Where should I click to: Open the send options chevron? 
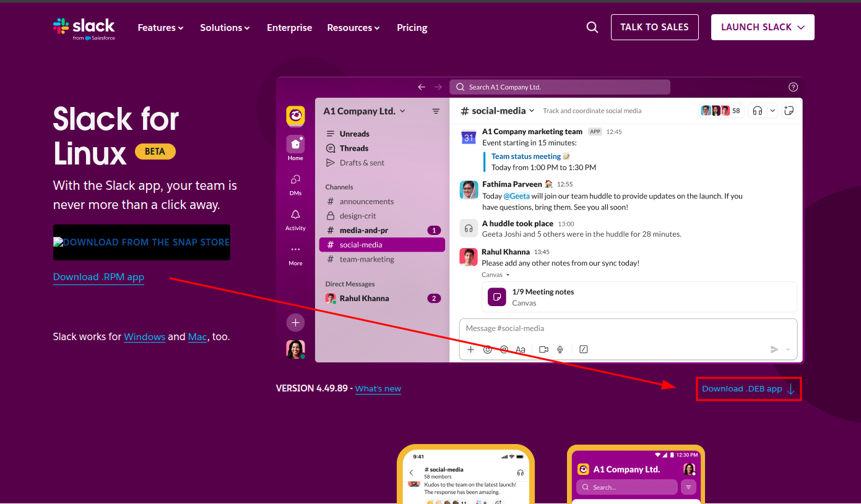pos(788,349)
